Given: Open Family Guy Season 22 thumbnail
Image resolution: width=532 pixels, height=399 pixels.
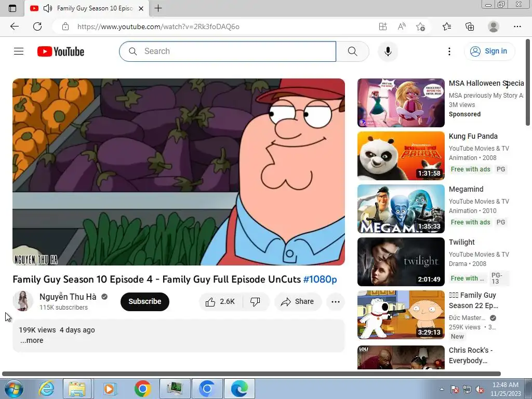Looking at the screenshot, I should click(x=401, y=314).
